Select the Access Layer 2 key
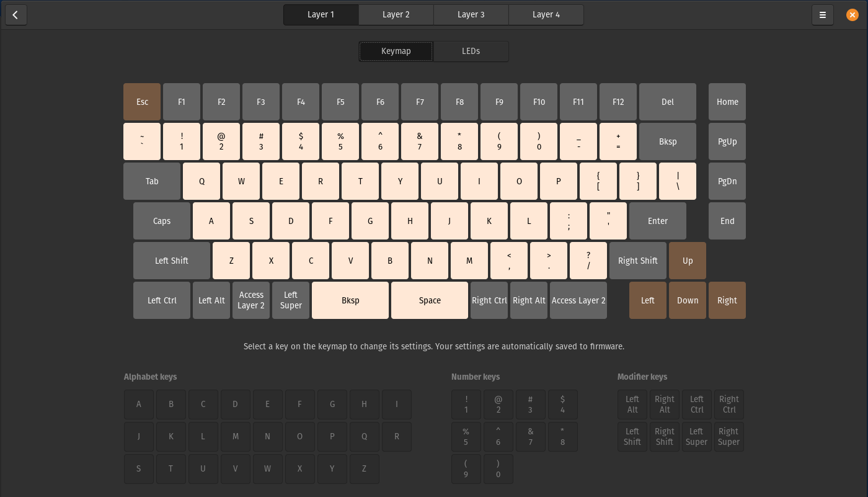 click(251, 300)
